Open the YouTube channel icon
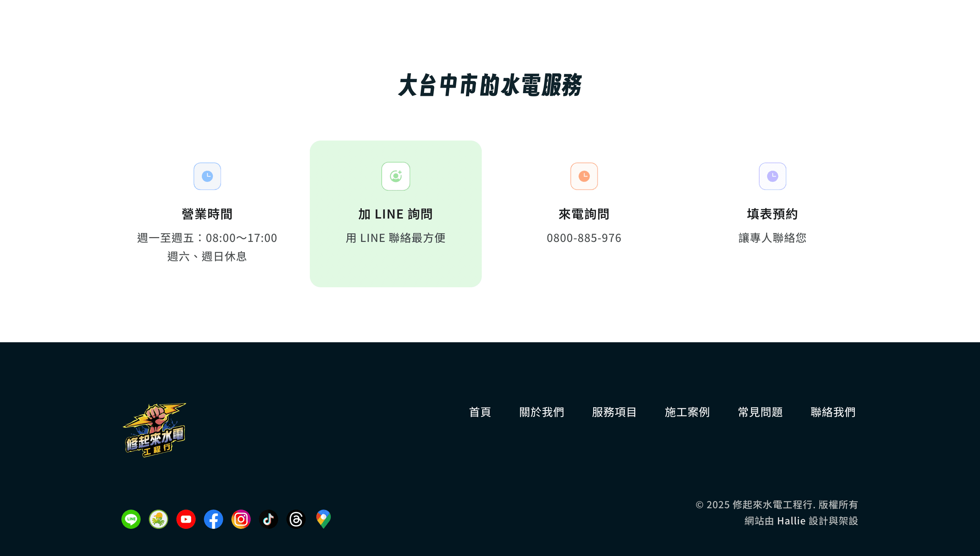The image size is (980, 556). point(186,519)
